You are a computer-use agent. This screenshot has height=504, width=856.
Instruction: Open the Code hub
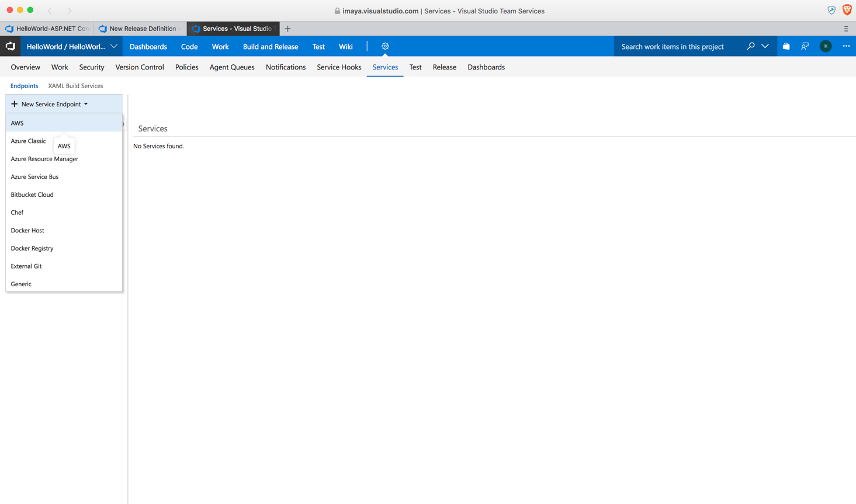[x=189, y=47]
